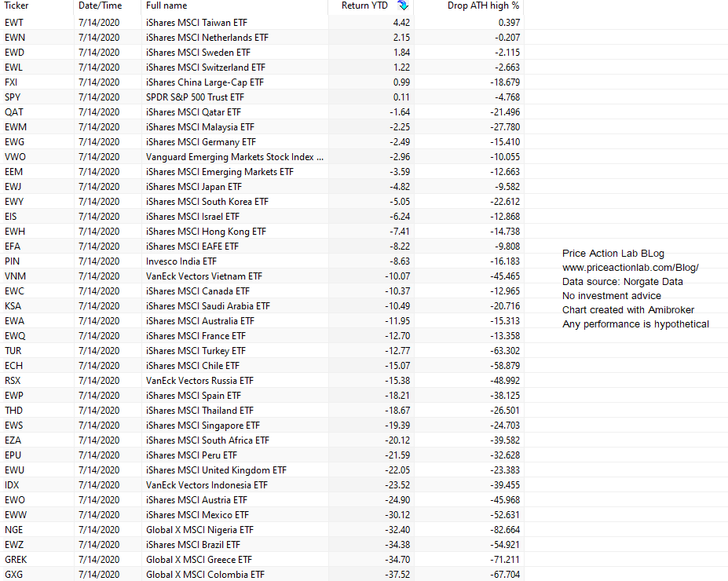Sort by the Drop ATH high % header
Image resolution: width=728 pixels, height=581 pixels.
(483, 5)
